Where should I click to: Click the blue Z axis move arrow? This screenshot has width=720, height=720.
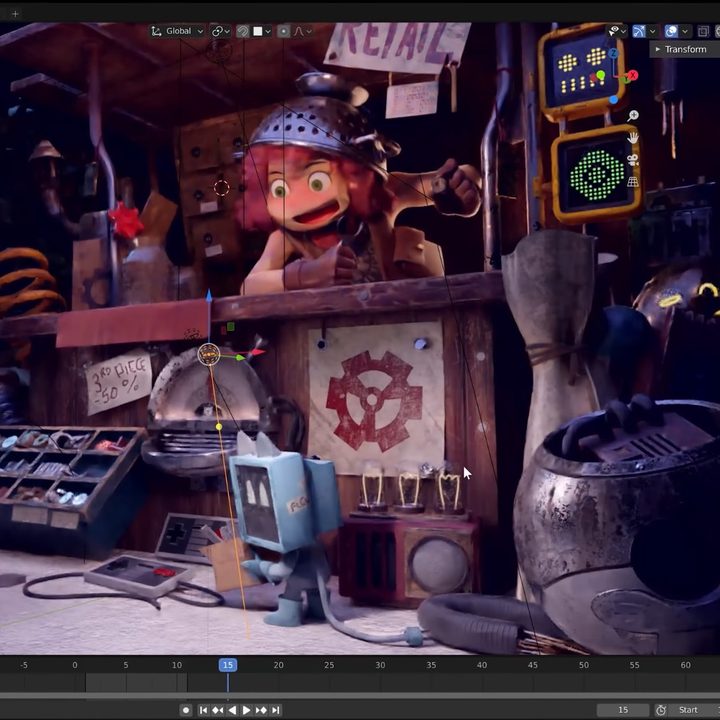209,296
